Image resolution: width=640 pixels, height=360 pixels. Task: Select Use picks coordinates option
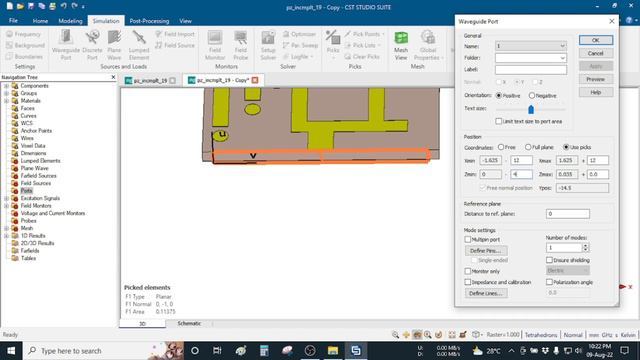point(566,147)
